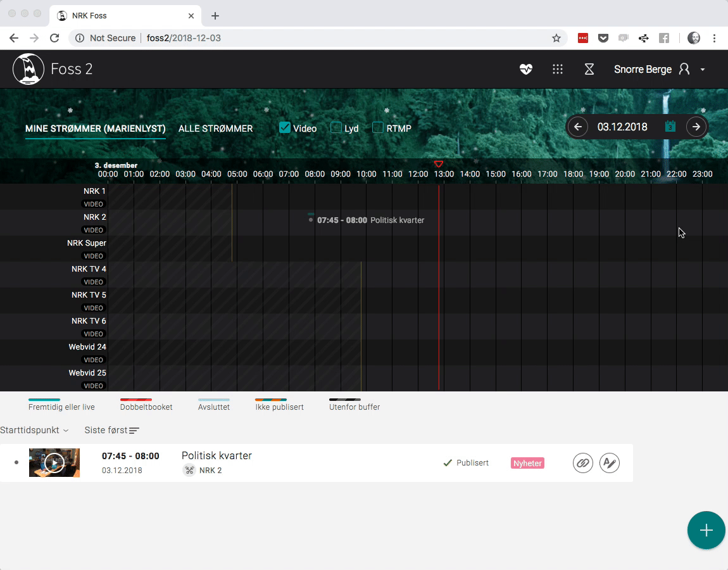Click the Foss 2 penguin logo

[28, 69]
